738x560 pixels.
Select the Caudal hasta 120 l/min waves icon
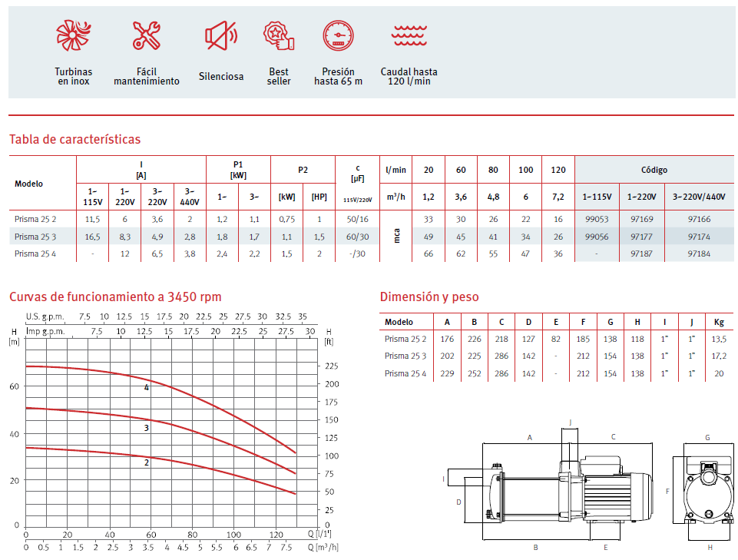coord(409,35)
